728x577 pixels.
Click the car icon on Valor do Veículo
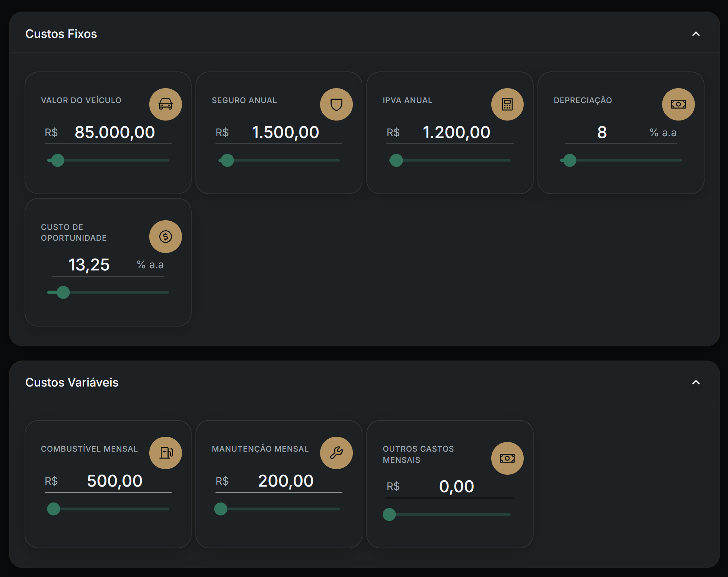pyautogui.click(x=165, y=104)
